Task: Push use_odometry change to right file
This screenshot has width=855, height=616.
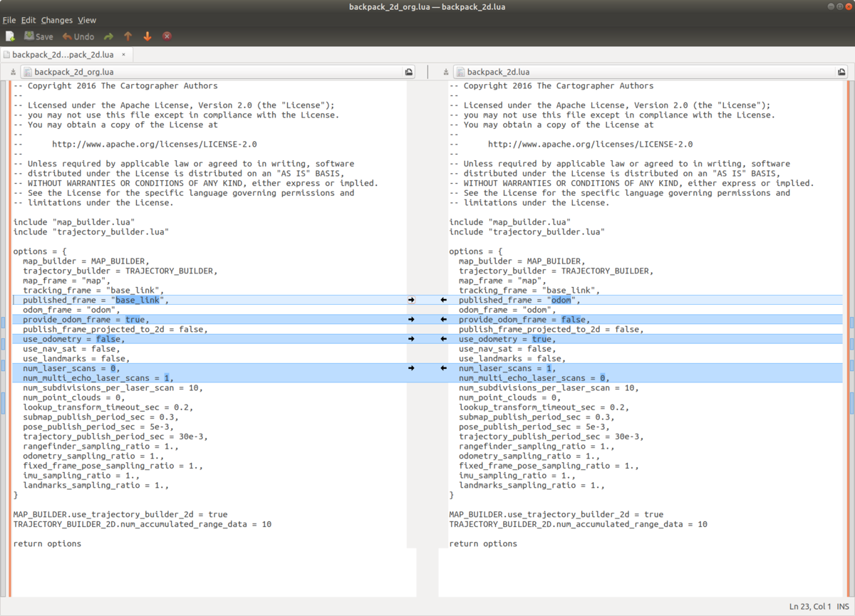Action: [x=411, y=339]
